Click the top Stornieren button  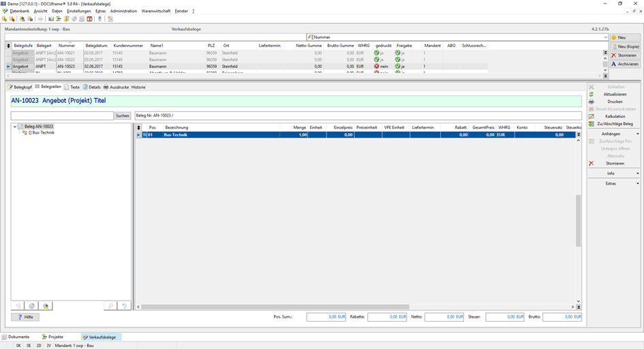[x=625, y=55]
